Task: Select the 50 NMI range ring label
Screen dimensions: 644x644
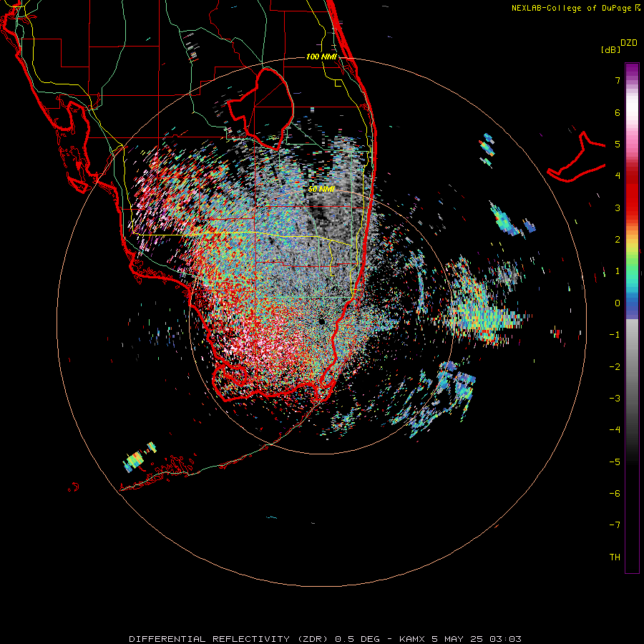Action: pyautogui.click(x=321, y=190)
